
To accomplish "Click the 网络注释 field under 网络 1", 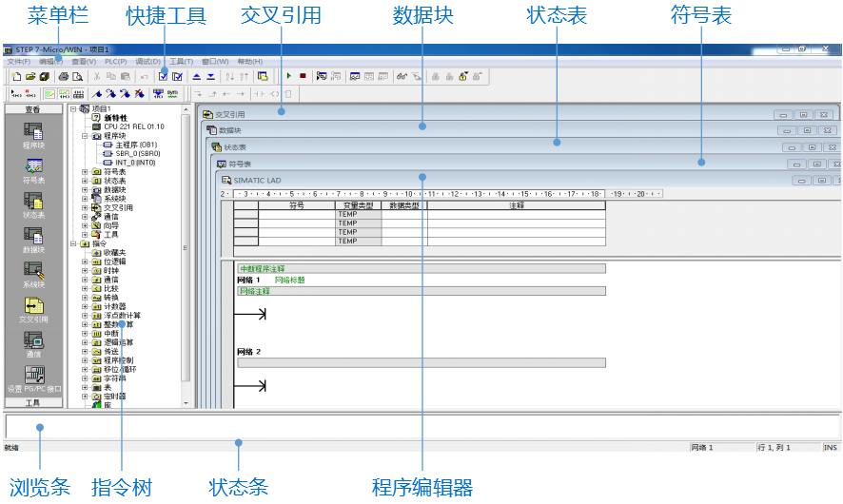I will coord(421,291).
